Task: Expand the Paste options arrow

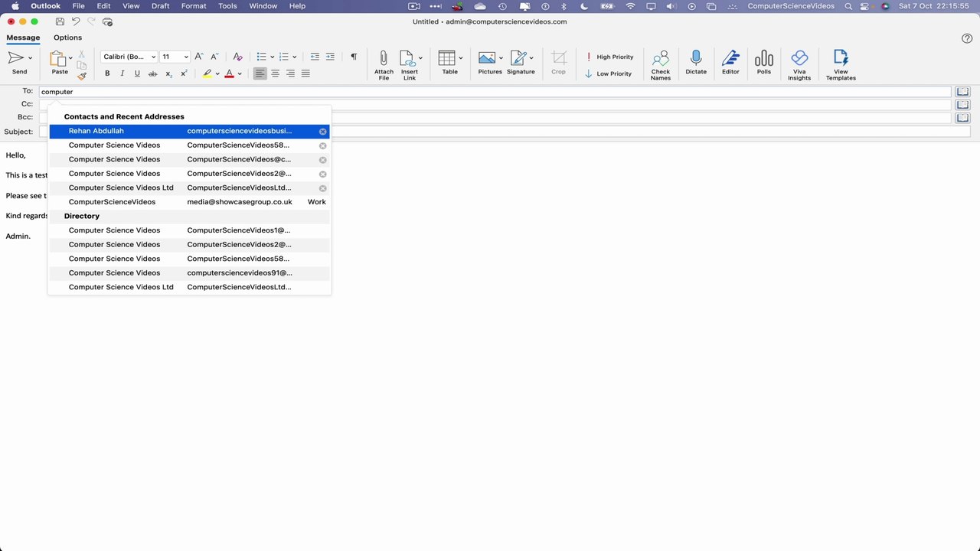Action: click(70, 58)
